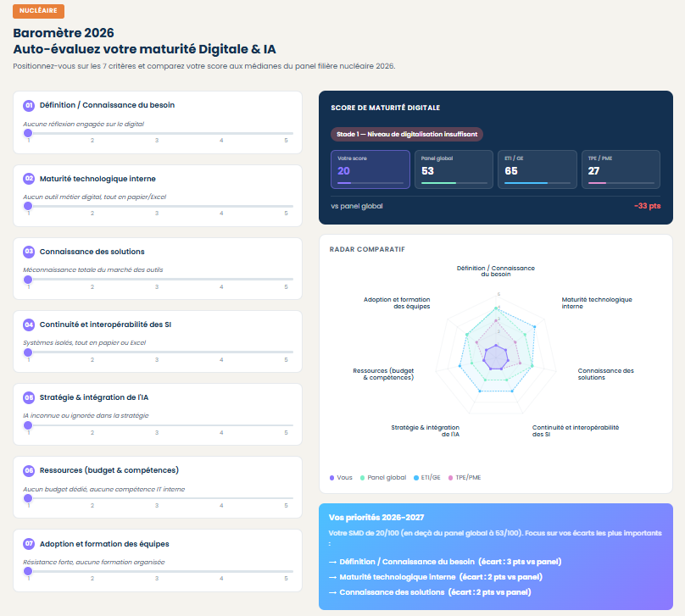Set Stratégie & intégration de l'IA slider to 3
Screen dimensions: 685x616
[x=157, y=425]
